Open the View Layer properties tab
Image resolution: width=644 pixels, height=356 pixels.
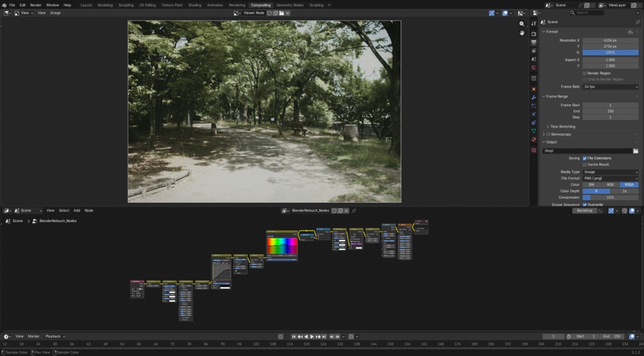point(533,51)
